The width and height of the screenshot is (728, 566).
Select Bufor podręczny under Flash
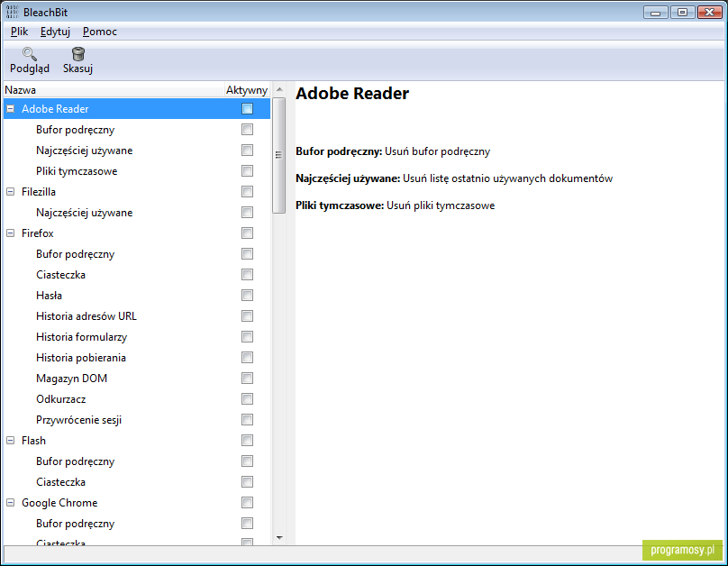[137, 461]
